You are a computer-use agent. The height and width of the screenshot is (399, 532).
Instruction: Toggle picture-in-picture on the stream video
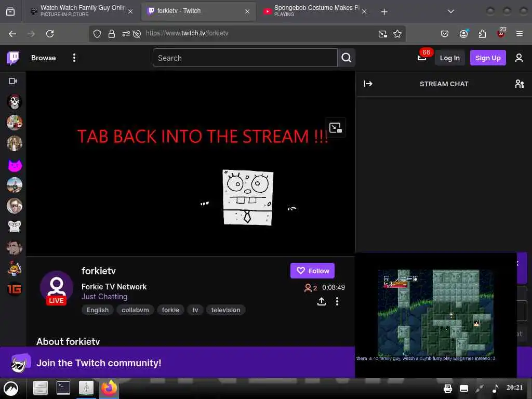tap(335, 128)
